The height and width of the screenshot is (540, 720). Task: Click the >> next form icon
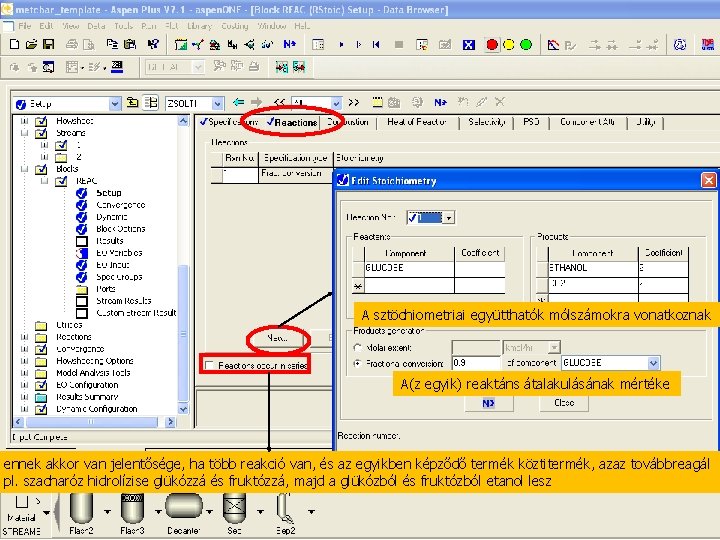(354, 102)
